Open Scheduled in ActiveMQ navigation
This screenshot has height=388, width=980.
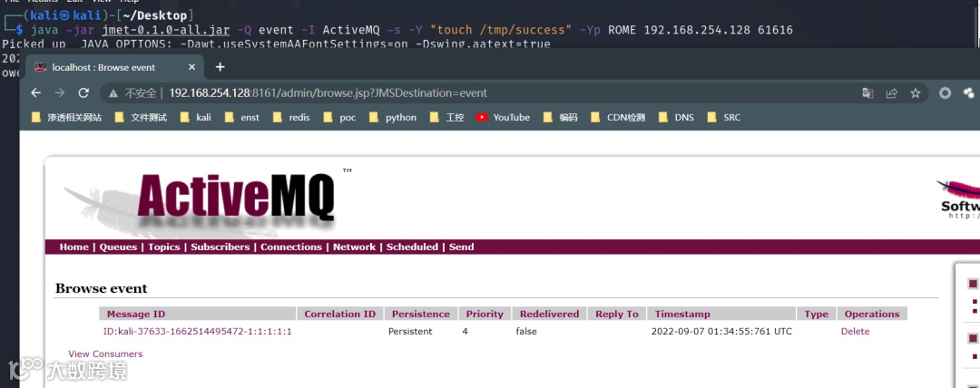point(412,247)
